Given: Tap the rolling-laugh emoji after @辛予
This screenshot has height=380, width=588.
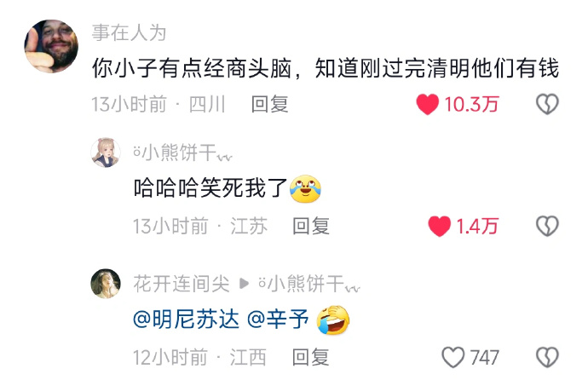Looking at the screenshot, I should (333, 320).
